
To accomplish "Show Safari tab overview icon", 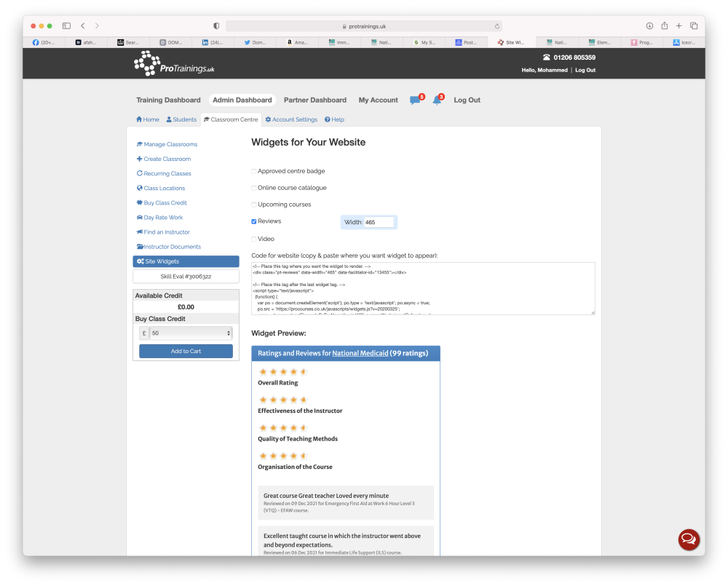I will click(694, 26).
